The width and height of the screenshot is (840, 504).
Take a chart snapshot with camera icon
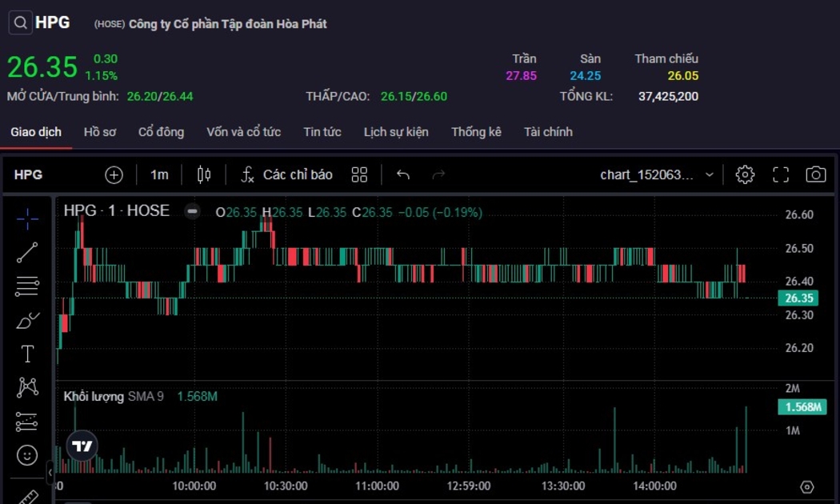(x=815, y=174)
